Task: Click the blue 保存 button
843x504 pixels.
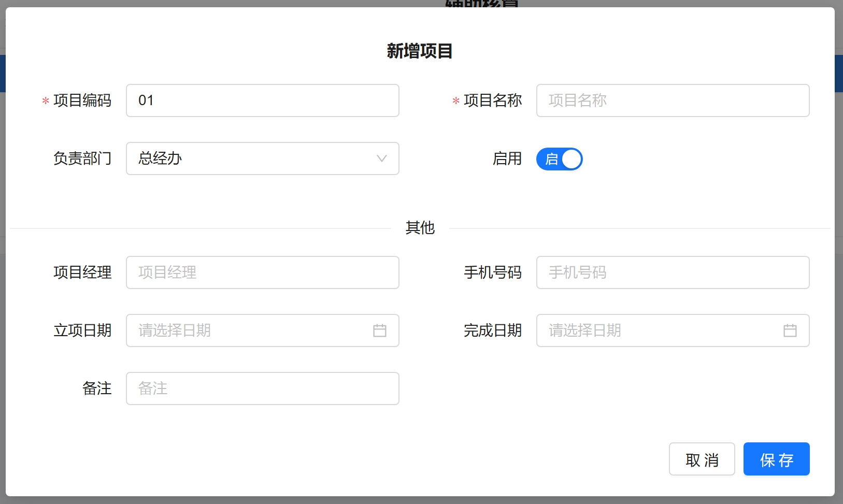Action: tap(776, 459)
